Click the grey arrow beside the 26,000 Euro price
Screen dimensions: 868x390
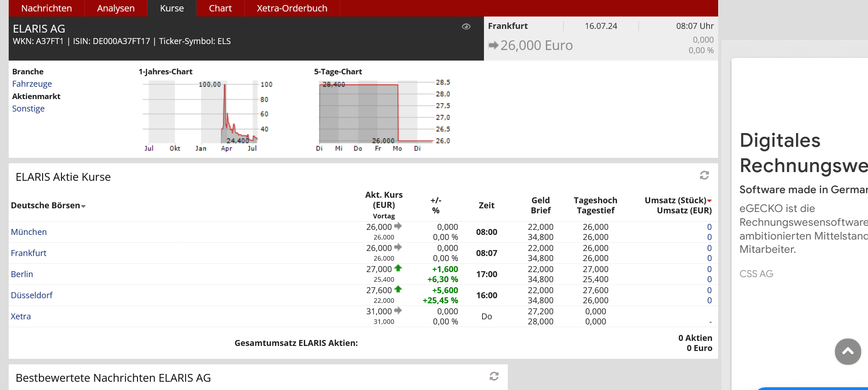pos(494,45)
